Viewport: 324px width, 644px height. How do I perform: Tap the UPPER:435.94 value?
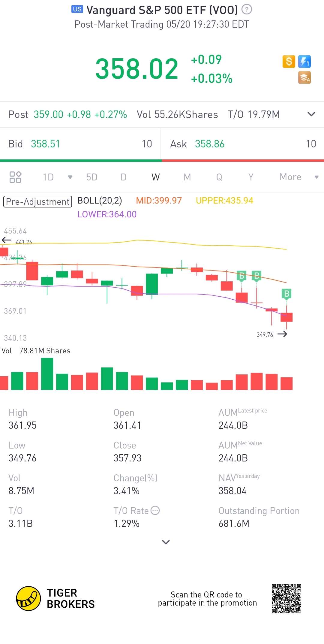(225, 201)
